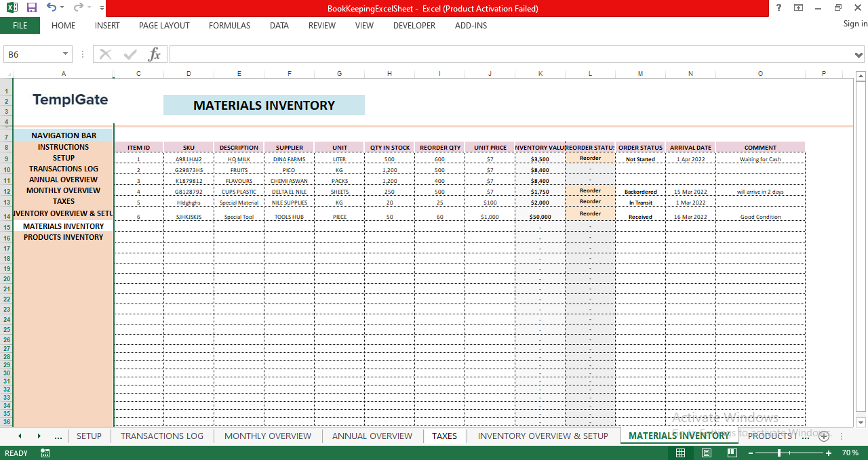Select the HQ MILK description cell
Image resolution: width=868 pixels, height=460 pixels.
(239, 159)
